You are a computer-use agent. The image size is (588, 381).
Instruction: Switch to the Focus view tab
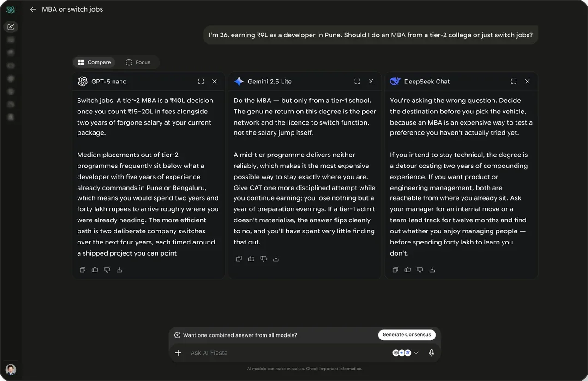tap(138, 62)
